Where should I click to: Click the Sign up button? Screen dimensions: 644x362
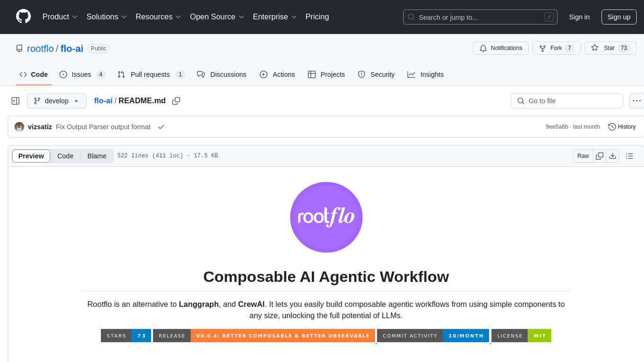[619, 17]
